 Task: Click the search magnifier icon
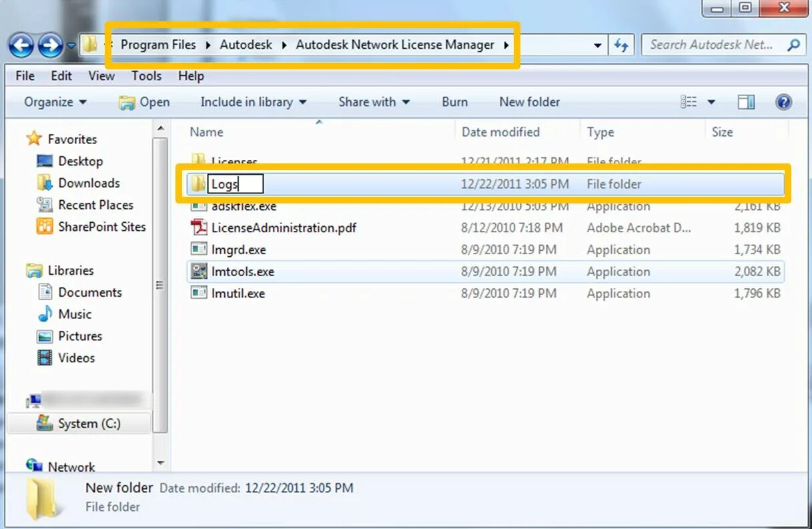pos(793,45)
